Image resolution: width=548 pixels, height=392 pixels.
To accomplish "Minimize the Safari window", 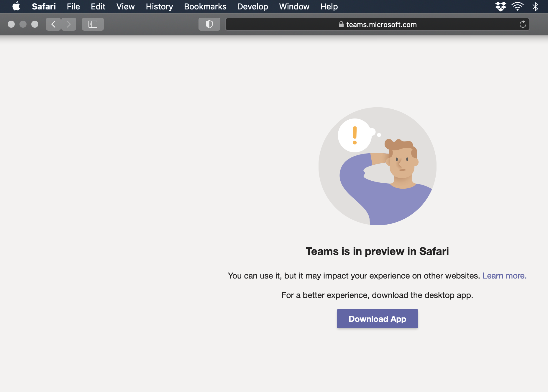I will [x=23, y=24].
